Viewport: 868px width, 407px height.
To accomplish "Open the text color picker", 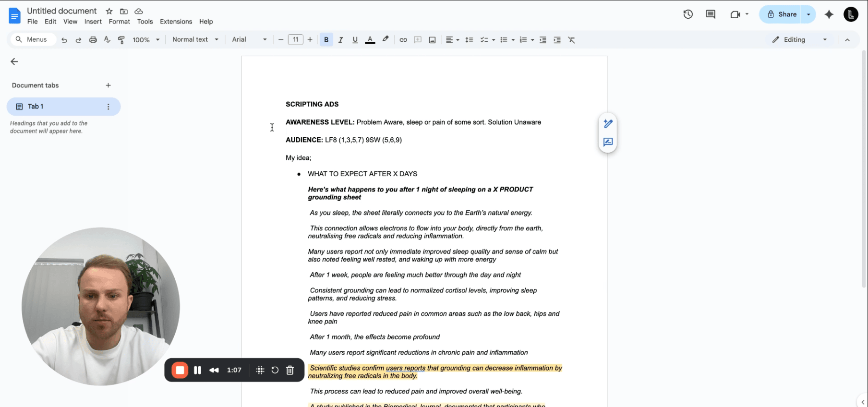I will pos(370,40).
